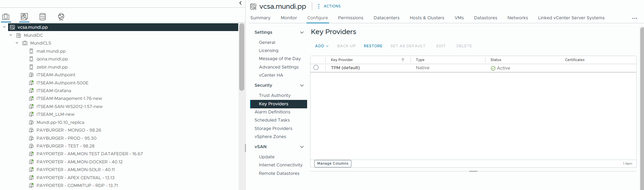Open the Datastores tab
The image size is (644, 190).
coord(485,18)
